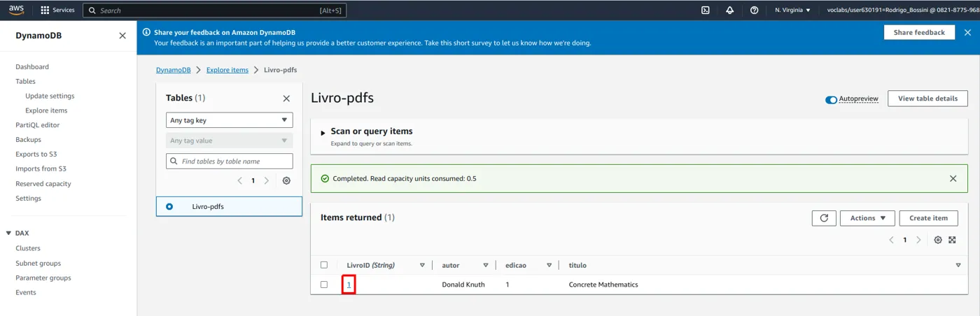Viewport: 980px width, 316px height.
Task: Close the DynamoDB side navigation
Action: point(122,36)
